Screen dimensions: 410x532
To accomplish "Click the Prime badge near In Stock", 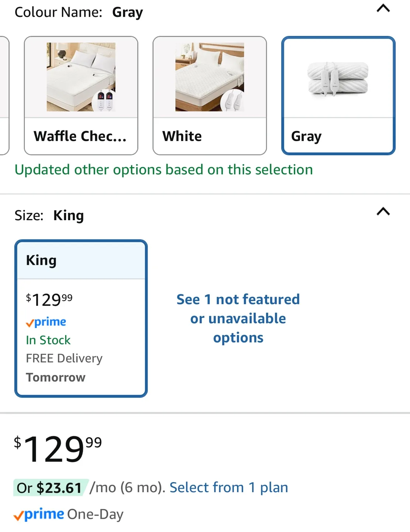I will pos(46,321).
